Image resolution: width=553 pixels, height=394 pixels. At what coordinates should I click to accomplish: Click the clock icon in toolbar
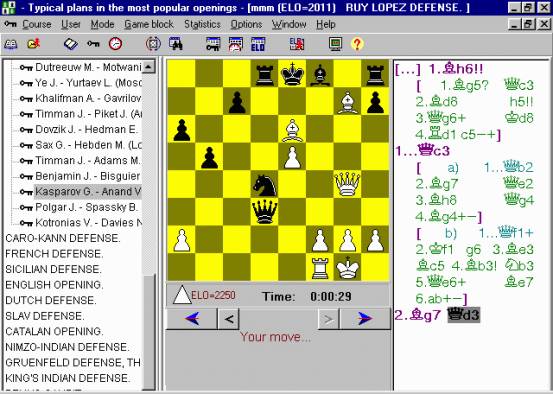pyautogui.click(x=115, y=44)
